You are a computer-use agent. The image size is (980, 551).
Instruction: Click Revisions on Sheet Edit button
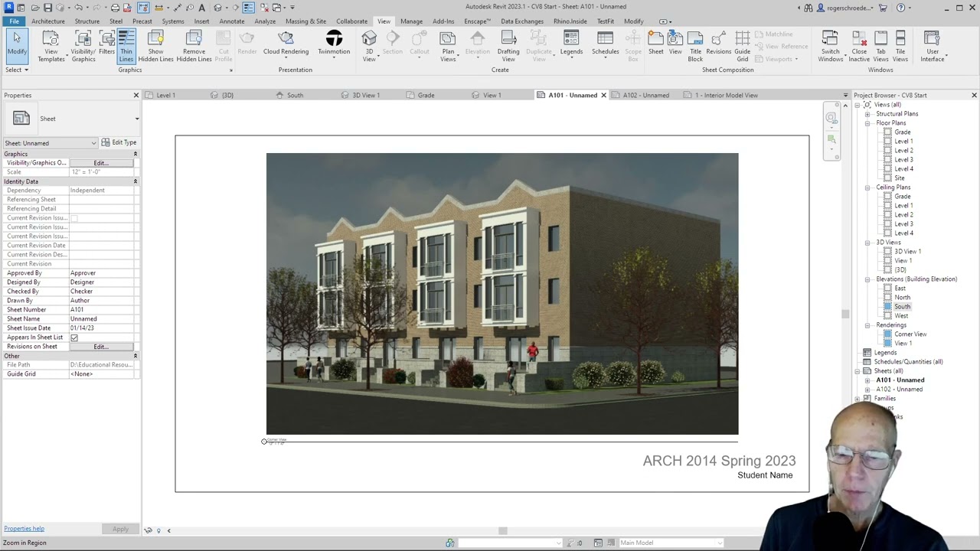point(101,347)
